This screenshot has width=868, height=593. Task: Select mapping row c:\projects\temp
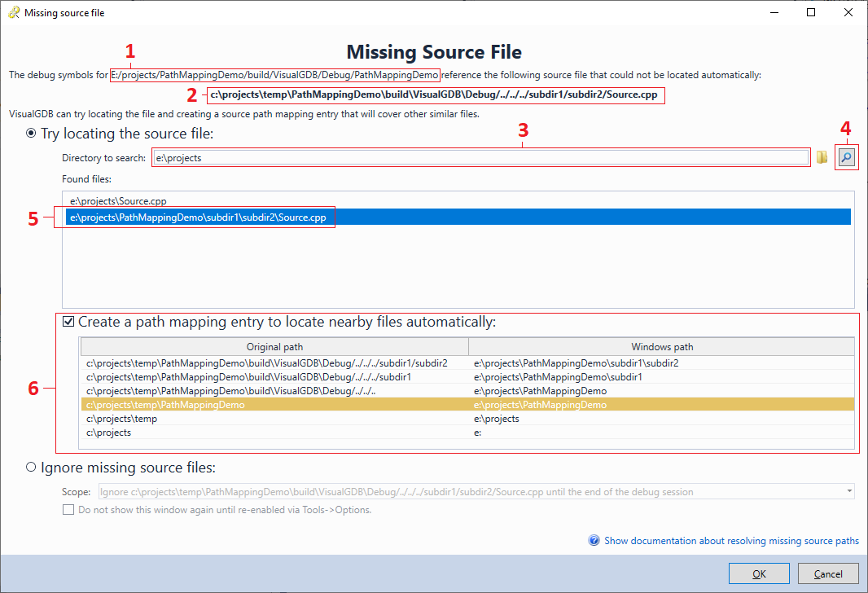point(467,419)
